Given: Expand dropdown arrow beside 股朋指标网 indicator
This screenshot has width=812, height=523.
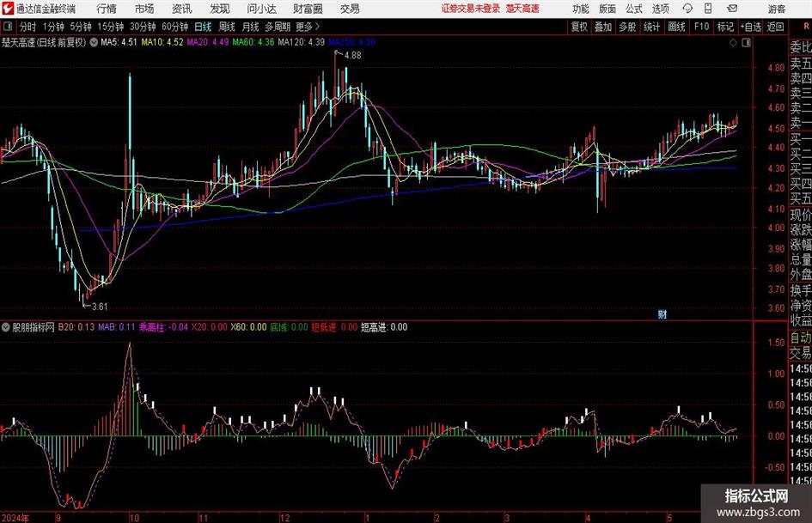Looking at the screenshot, I should point(6,327).
